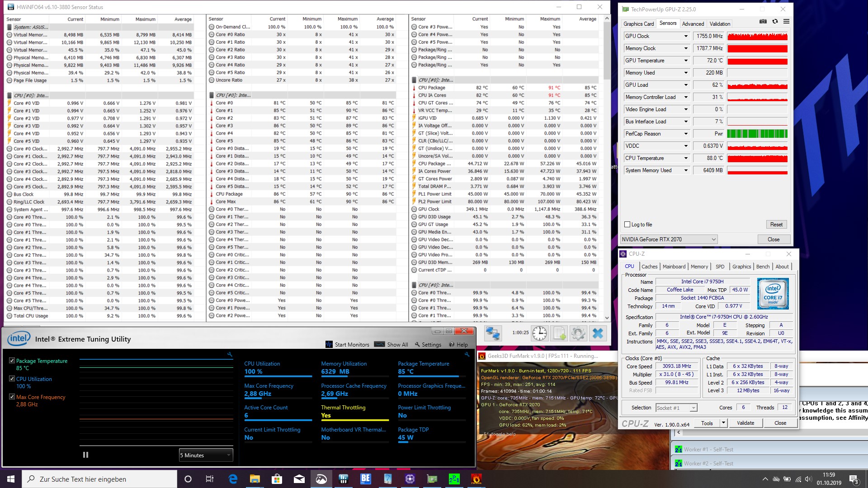The width and height of the screenshot is (868, 488).
Task: Click GPU Clock red history graph
Action: 757,36
